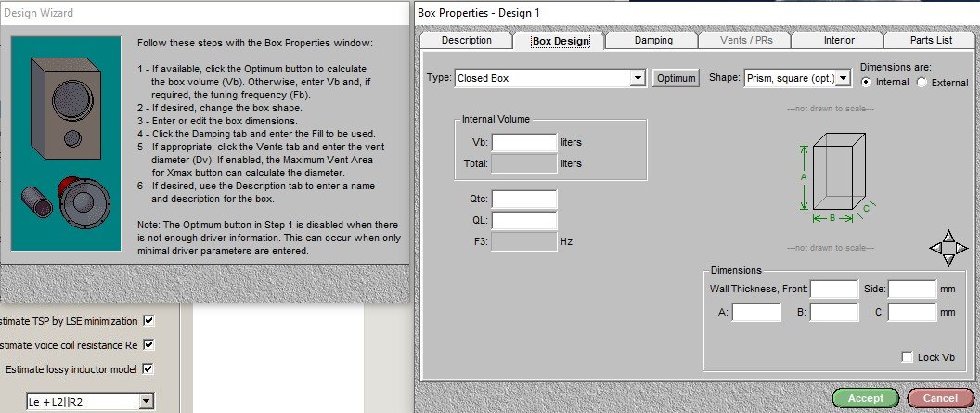Click the red Cancel button
The width and height of the screenshot is (980, 413).
pyautogui.click(x=940, y=398)
